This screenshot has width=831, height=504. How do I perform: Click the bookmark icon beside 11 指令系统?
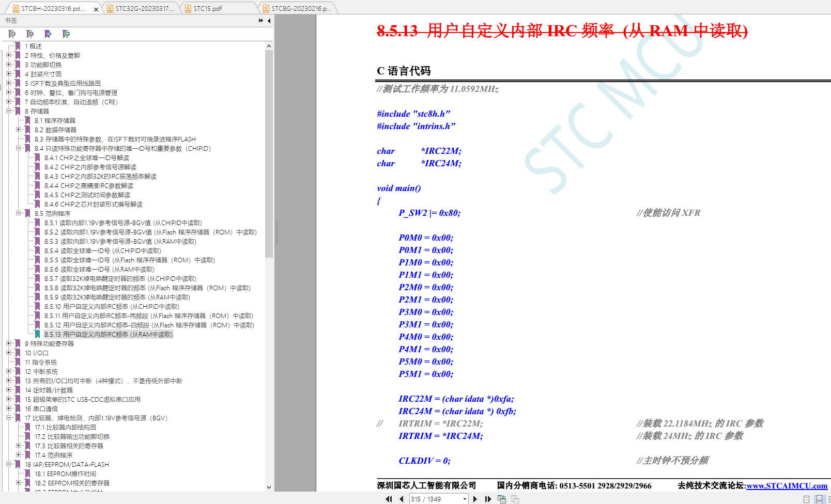pyautogui.click(x=18, y=363)
